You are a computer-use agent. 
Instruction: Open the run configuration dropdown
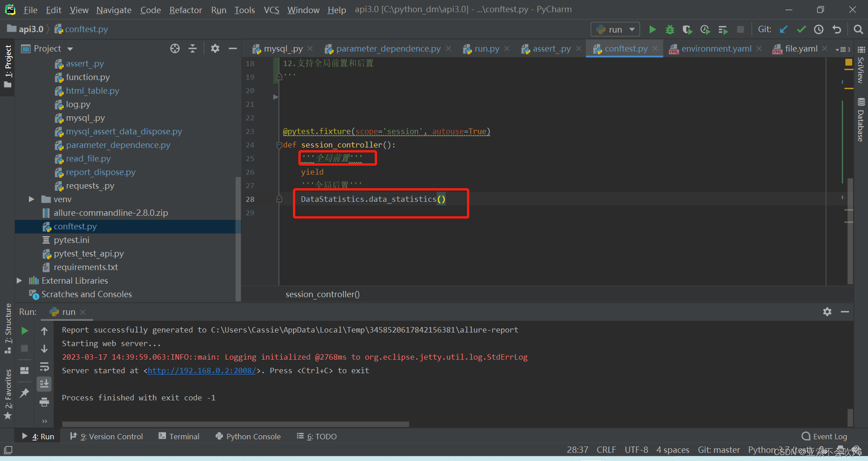tap(615, 29)
